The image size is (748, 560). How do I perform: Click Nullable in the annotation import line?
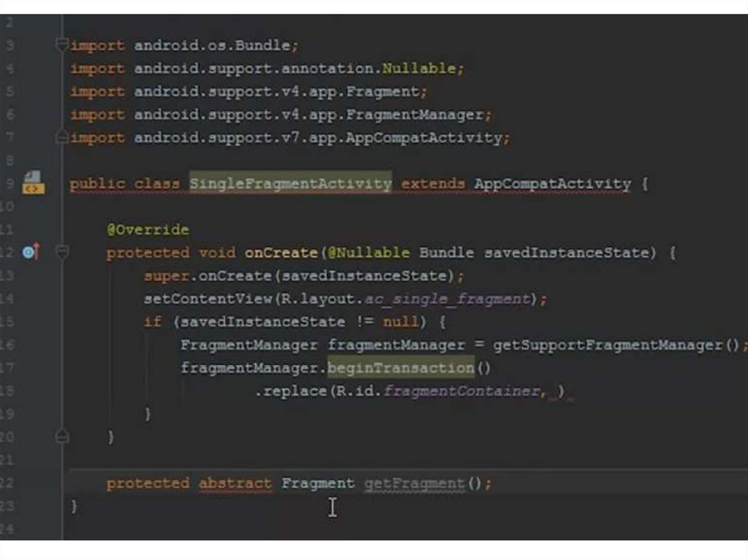(419, 68)
